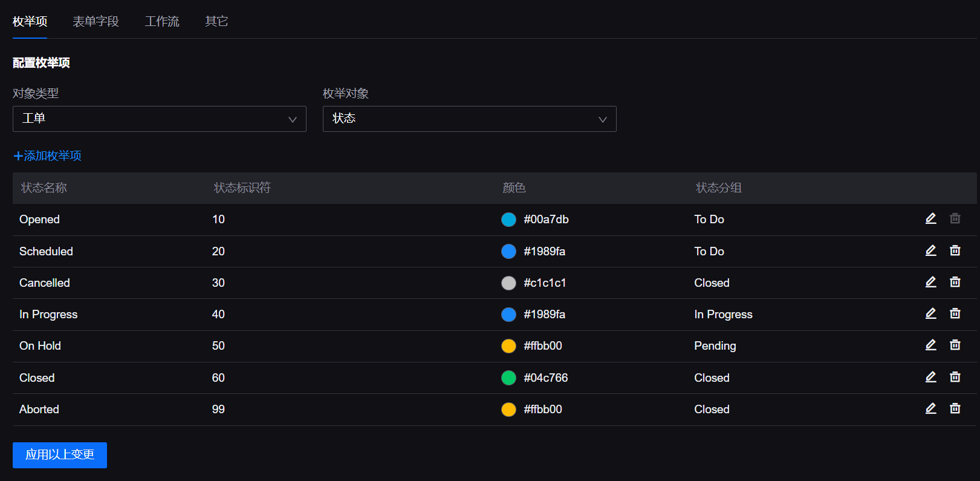The width and height of the screenshot is (980, 481).
Task: Click the green #04c766 color swatch
Action: (508, 378)
